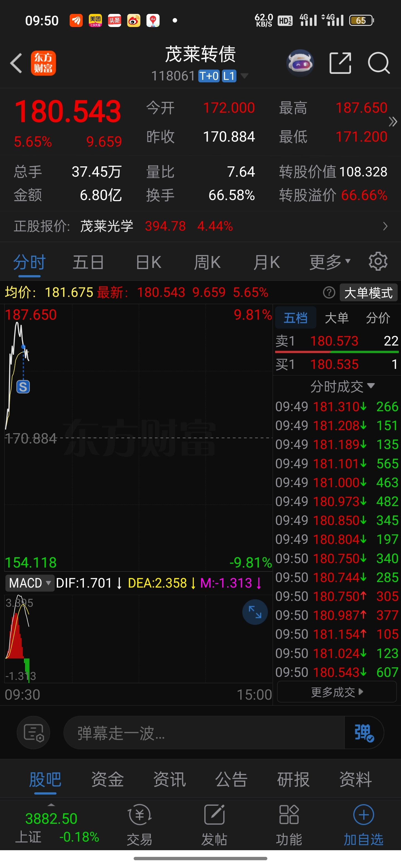Tap the question mark help icon

coord(329,292)
